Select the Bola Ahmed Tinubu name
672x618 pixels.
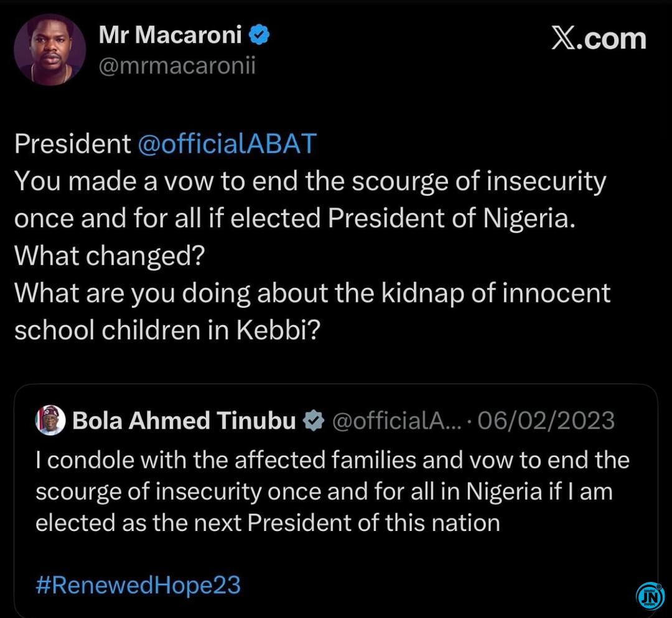tap(184, 421)
